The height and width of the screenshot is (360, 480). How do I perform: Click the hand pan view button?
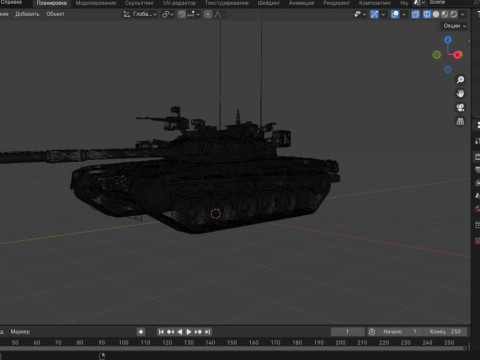(460, 94)
